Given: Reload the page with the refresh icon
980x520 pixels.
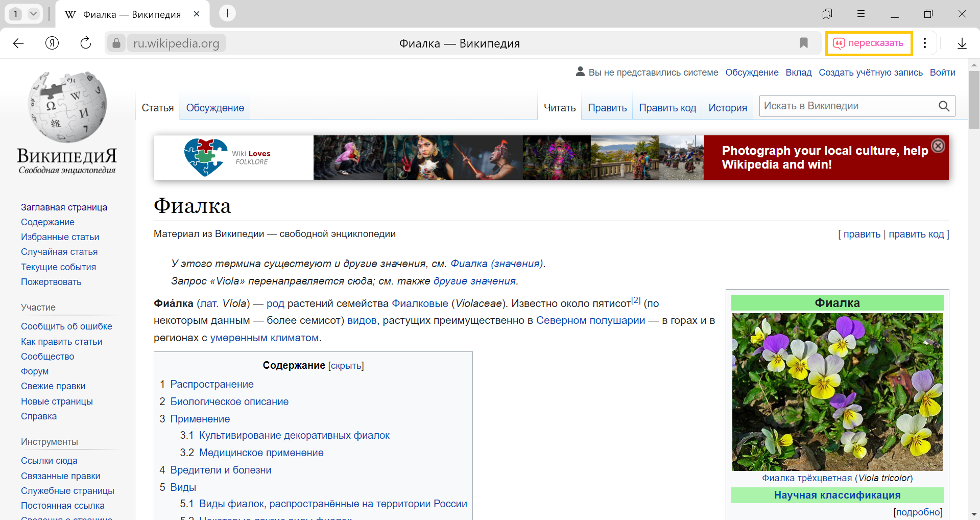Looking at the screenshot, I should pos(86,43).
